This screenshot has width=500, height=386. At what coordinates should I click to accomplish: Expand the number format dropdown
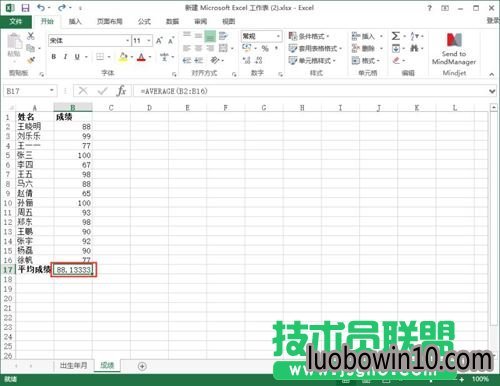278,36
